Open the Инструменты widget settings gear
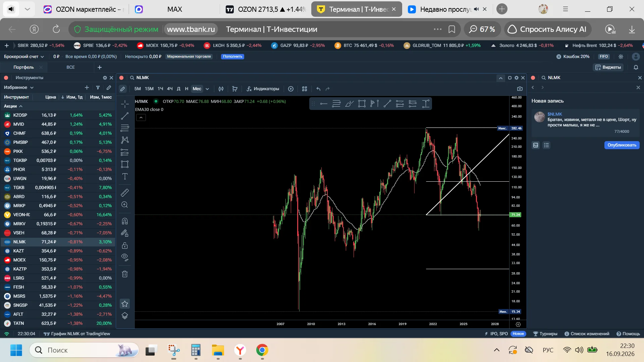The height and width of the screenshot is (362, 644). tap(105, 78)
